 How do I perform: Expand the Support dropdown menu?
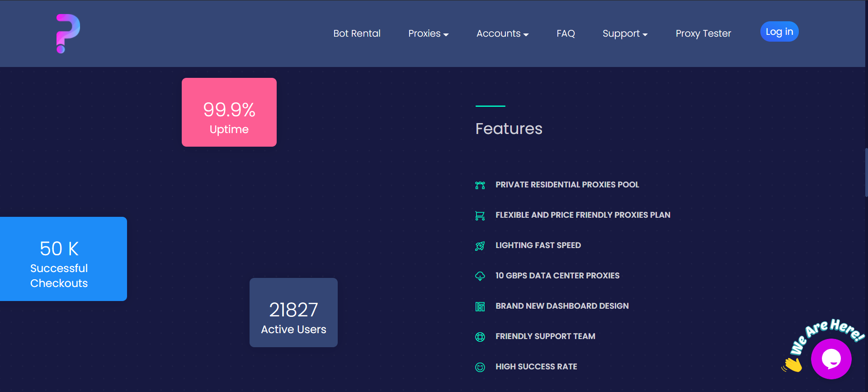625,33
